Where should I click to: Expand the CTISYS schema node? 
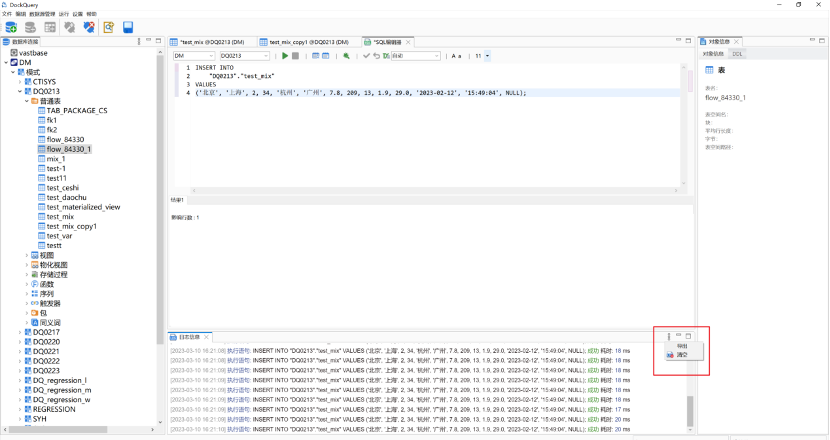tap(20, 82)
